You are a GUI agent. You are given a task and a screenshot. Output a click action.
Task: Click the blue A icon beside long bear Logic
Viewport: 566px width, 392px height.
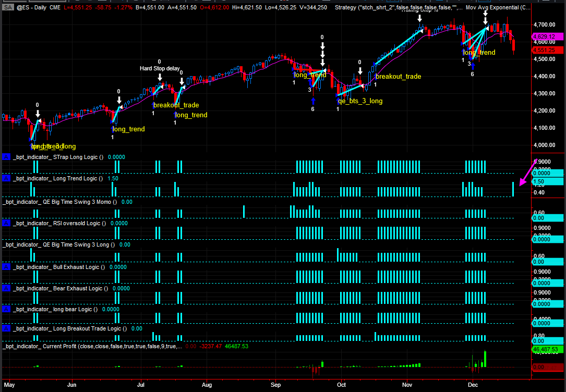(6, 309)
